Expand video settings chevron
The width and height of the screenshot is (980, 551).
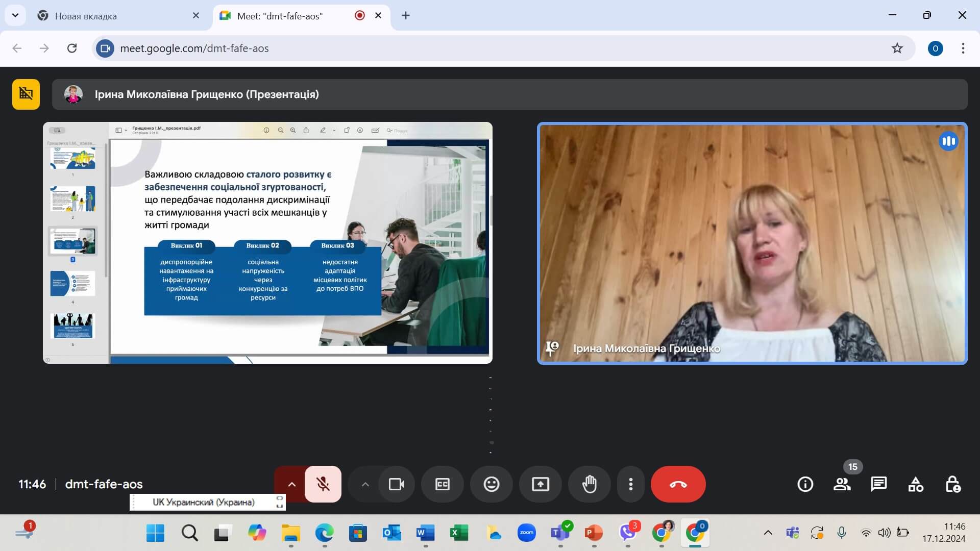coord(365,484)
